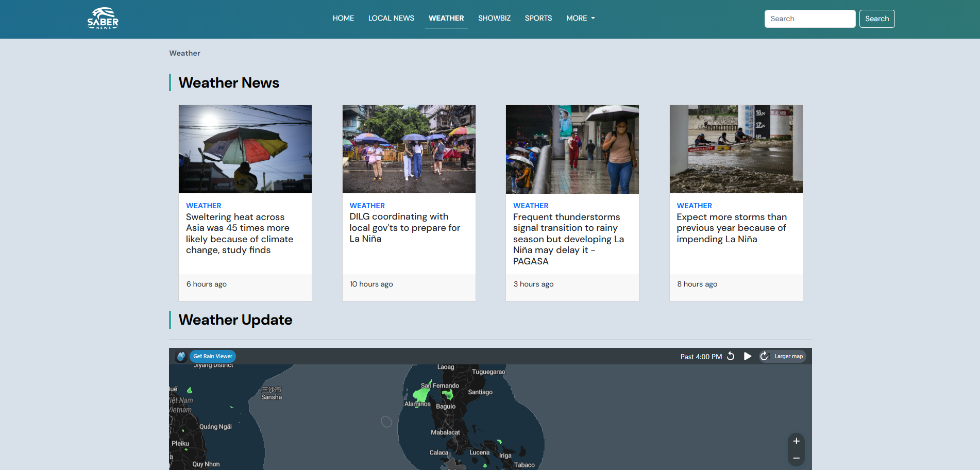The image size is (980, 470).
Task: Click the Search button
Action: click(877, 19)
